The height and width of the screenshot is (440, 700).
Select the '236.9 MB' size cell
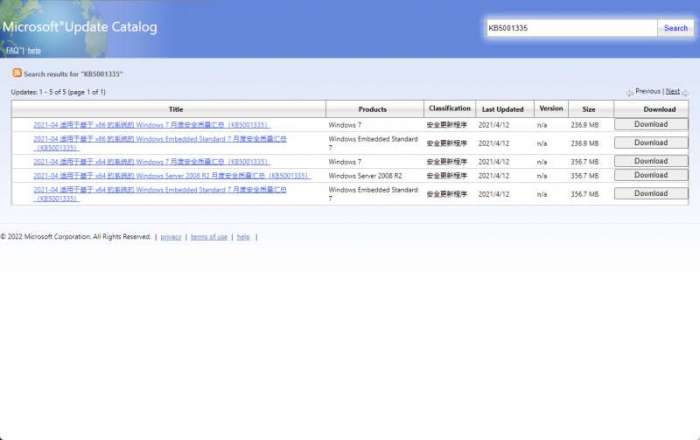point(584,125)
